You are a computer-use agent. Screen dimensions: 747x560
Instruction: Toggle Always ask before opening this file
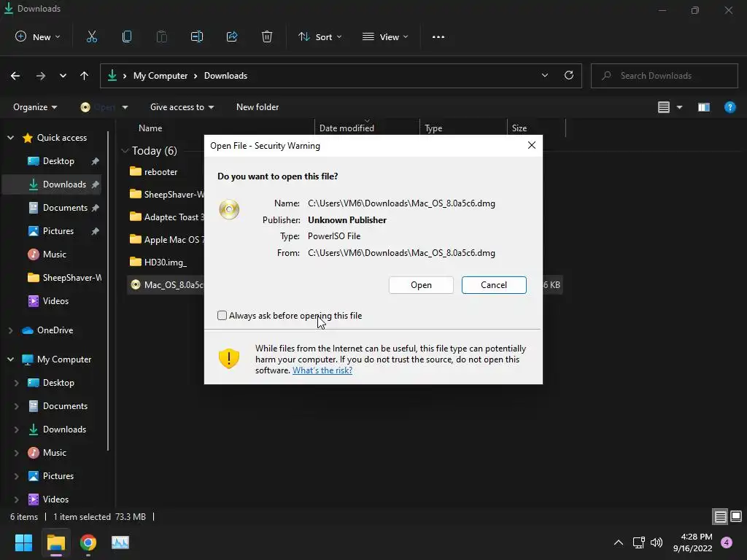(x=222, y=315)
